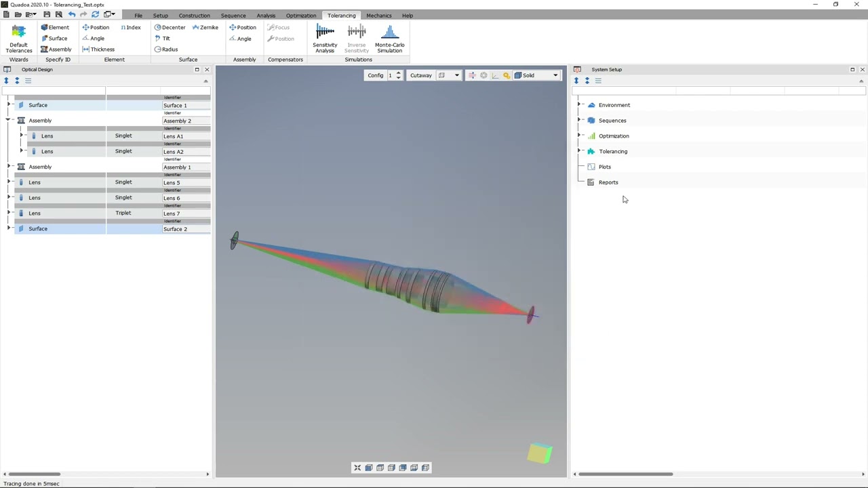Viewport: 868px width, 488px height.
Task: Open the Help menu
Action: [x=408, y=16]
